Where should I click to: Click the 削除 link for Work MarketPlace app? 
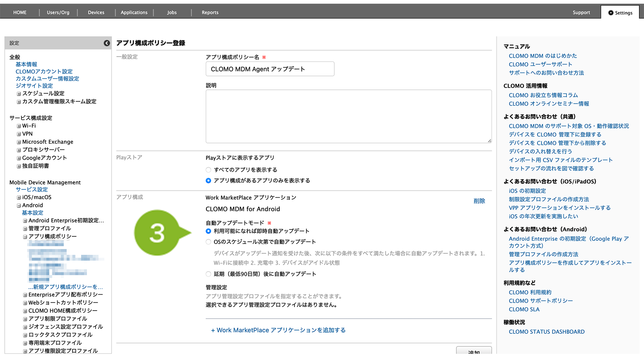479,201
